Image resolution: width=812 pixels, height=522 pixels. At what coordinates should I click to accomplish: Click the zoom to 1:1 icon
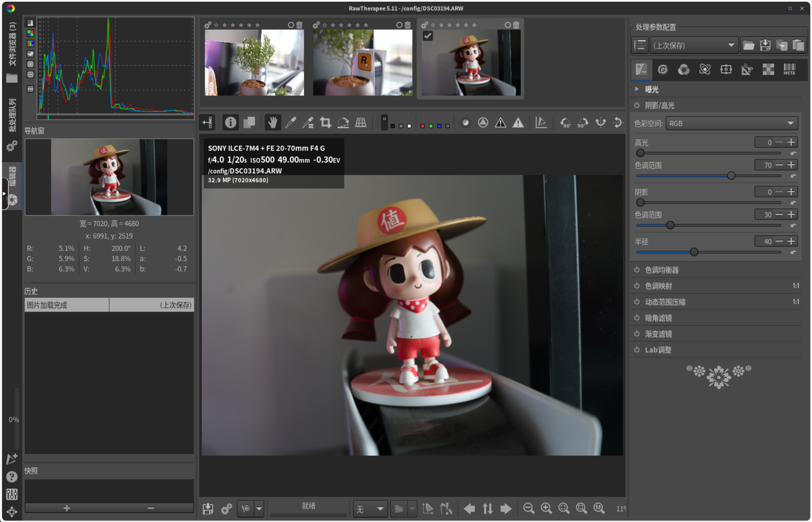point(599,508)
